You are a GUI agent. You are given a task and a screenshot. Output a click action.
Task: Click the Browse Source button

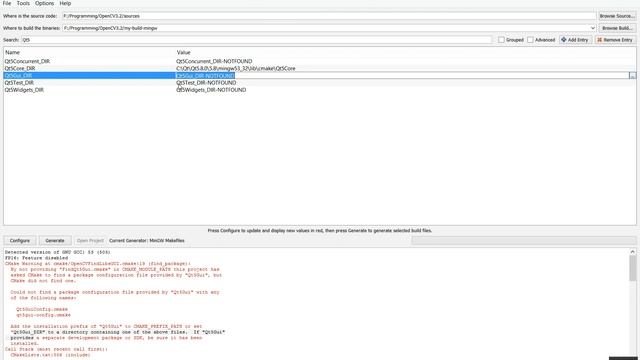617,16
